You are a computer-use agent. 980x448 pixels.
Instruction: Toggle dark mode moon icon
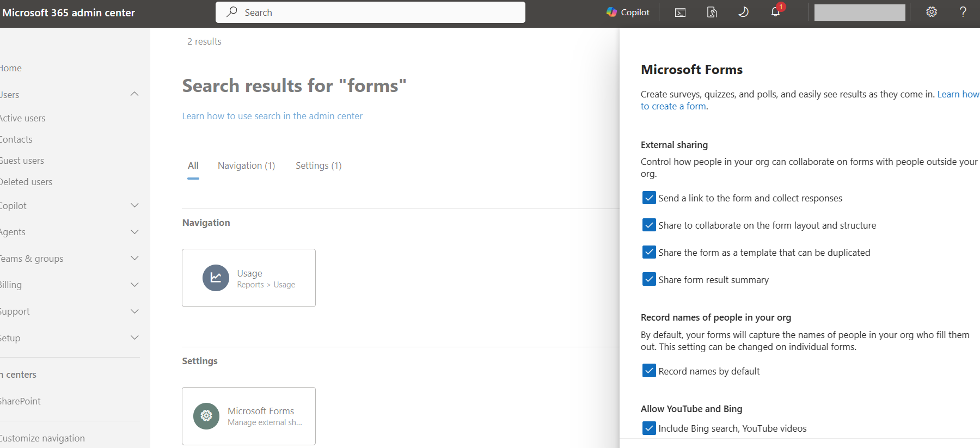point(743,12)
